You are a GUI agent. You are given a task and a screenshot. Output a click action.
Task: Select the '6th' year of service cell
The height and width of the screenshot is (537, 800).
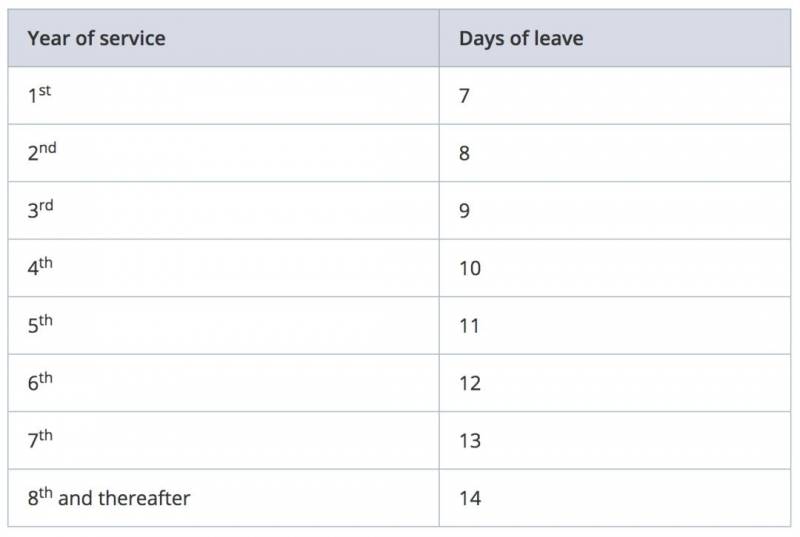click(40, 383)
